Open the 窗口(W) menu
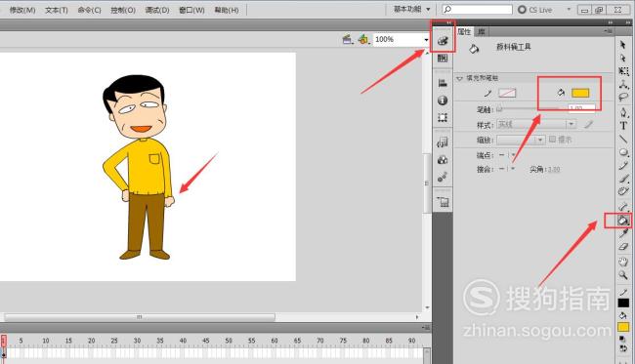Viewport: 635px width, 364px height. tap(191, 10)
